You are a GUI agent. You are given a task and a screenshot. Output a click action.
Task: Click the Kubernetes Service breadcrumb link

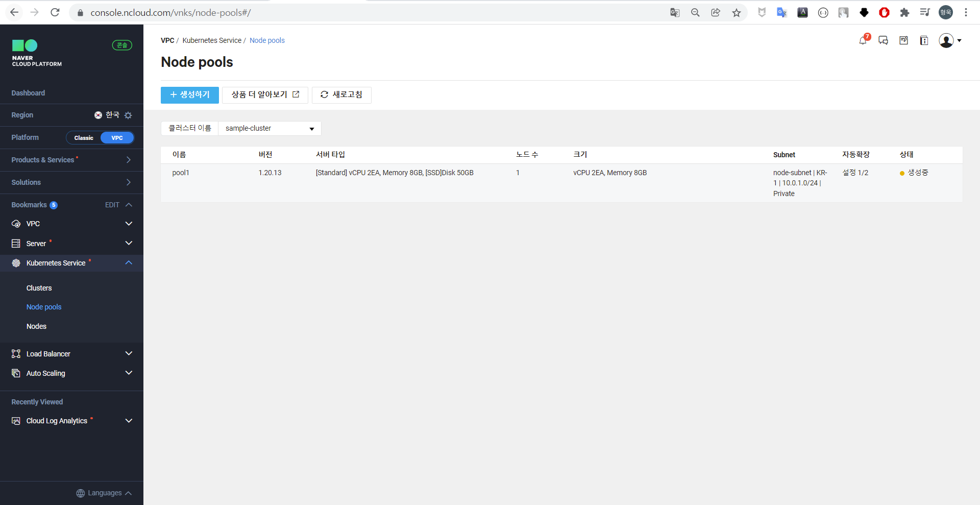(x=212, y=40)
